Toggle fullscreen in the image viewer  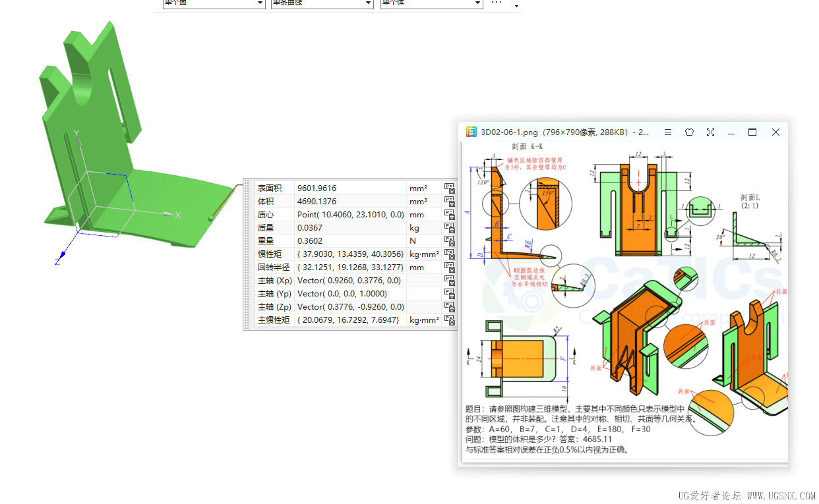(x=710, y=132)
